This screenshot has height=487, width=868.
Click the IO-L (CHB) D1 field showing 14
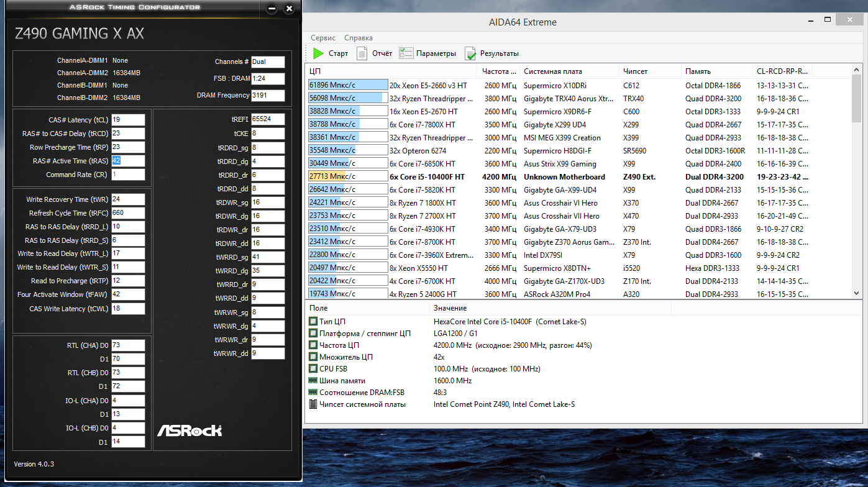click(x=128, y=442)
